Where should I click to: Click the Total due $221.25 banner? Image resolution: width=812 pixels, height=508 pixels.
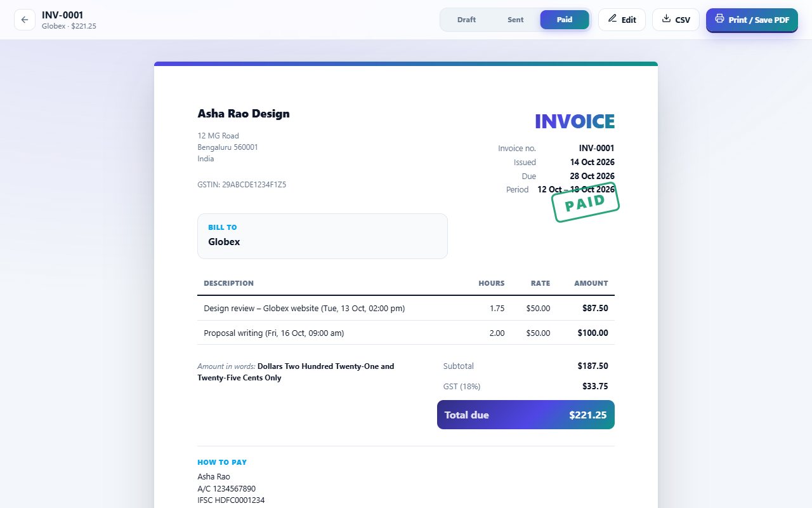tap(526, 415)
